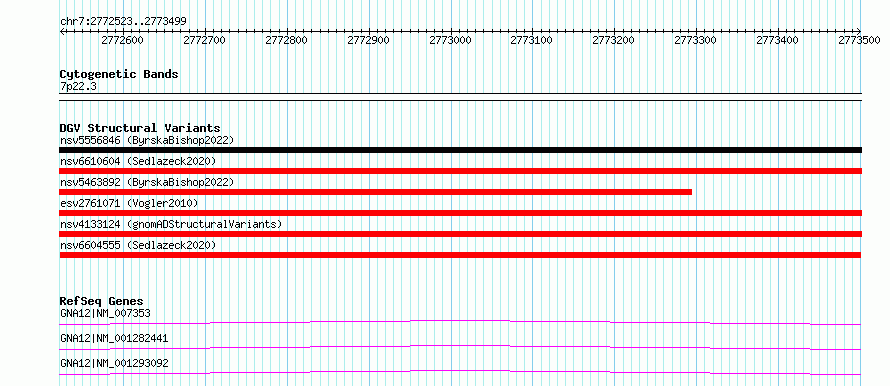Screen dimensions: 890x386
Task: Click the red nsv6610604 variant bar
Action: 460,171
